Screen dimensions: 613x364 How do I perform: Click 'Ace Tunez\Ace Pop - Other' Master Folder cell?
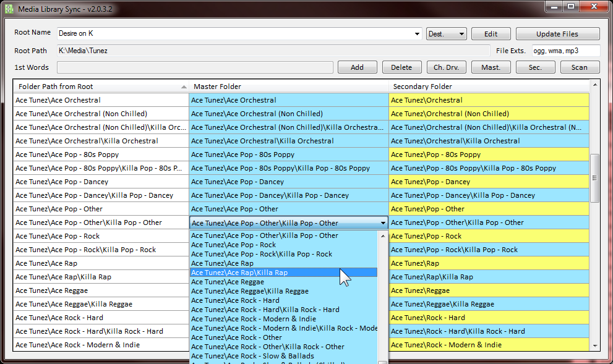[x=289, y=209]
